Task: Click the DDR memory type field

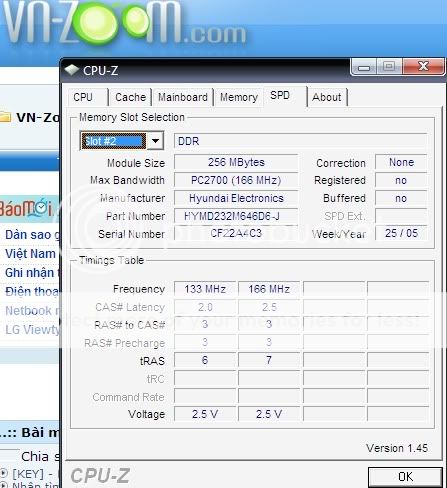Action: [x=300, y=141]
